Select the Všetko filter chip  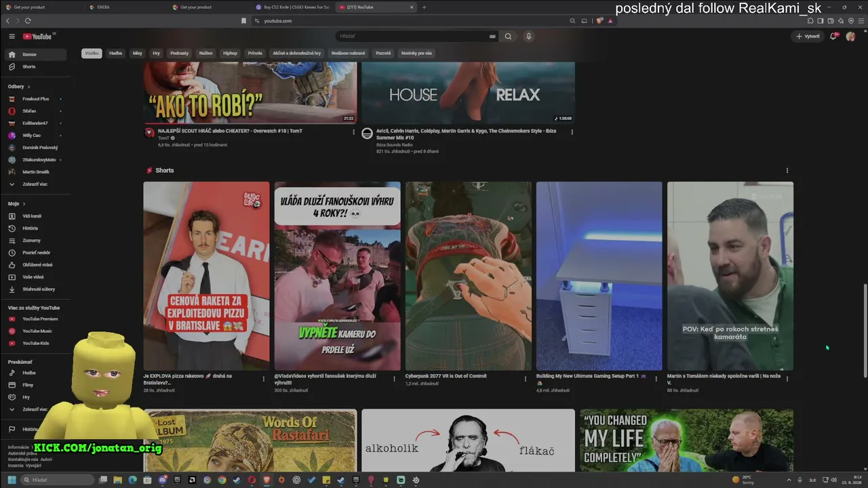[x=92, y=53]
